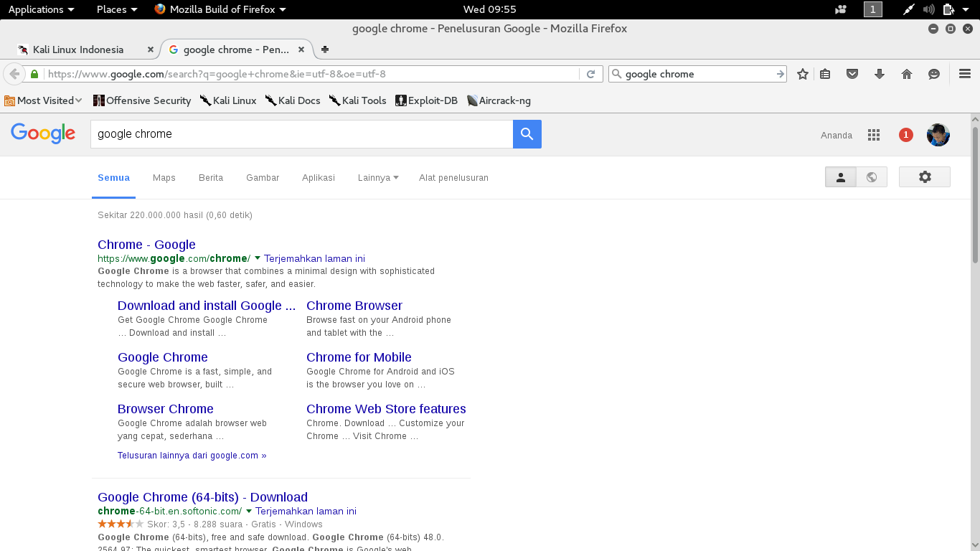Go to Firefox home page icon

[907, 74]
